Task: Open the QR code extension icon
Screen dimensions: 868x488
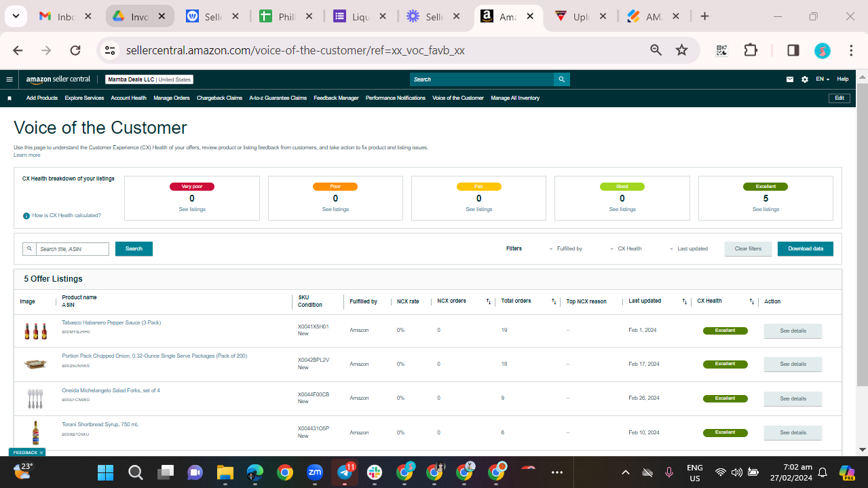Action: coord(721,50)
